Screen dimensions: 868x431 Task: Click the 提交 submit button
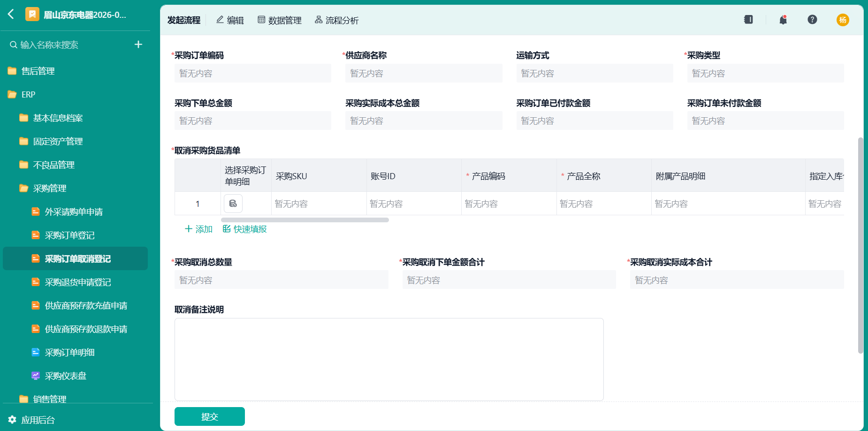coord(210,416)
